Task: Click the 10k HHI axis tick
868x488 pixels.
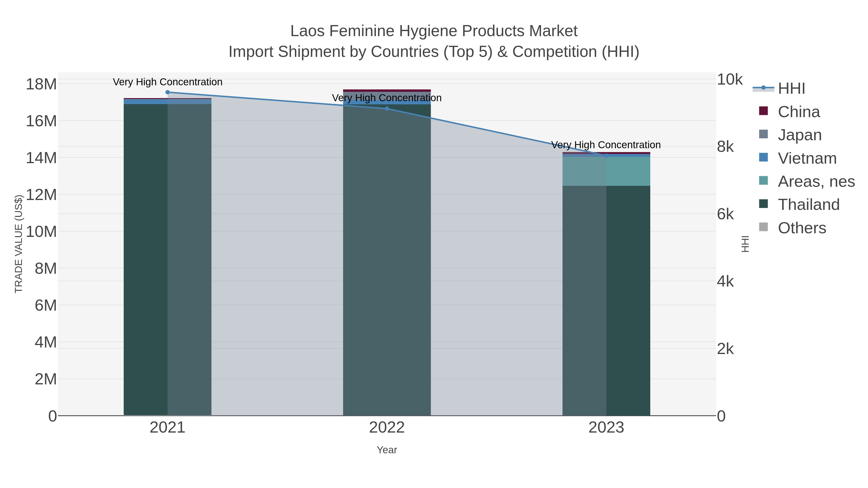Action: click(730, 80)
